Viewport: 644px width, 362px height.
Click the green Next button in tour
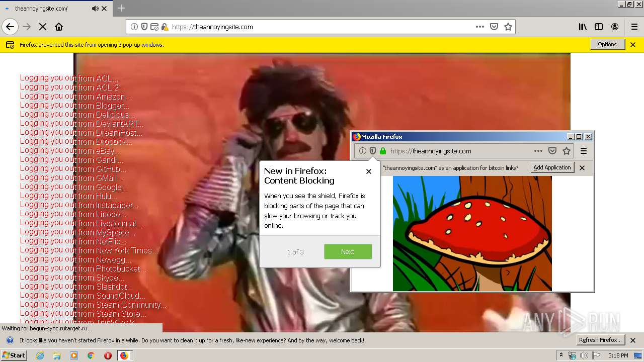[x=348, y=251]
